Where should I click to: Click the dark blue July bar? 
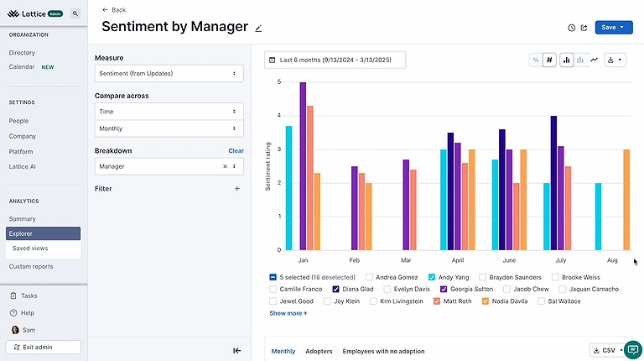click(553, 183)
